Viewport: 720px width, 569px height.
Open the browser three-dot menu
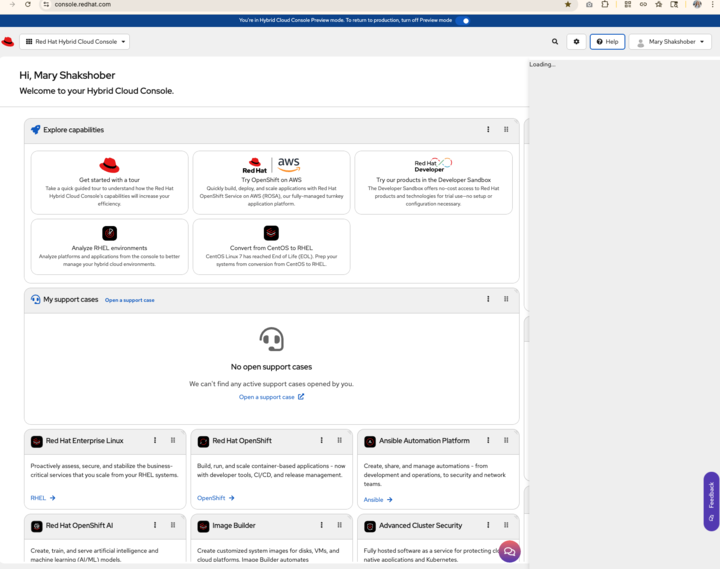(x=712, y=5)
